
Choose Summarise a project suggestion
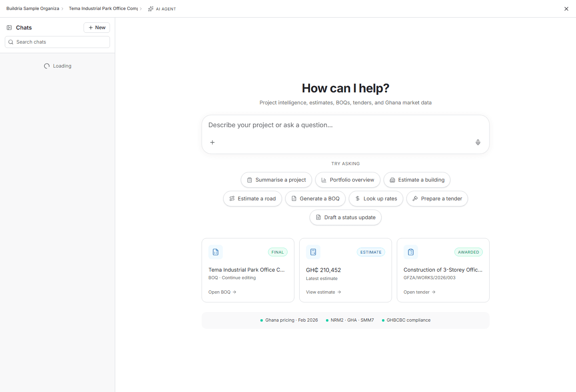[x=276, y=180]
